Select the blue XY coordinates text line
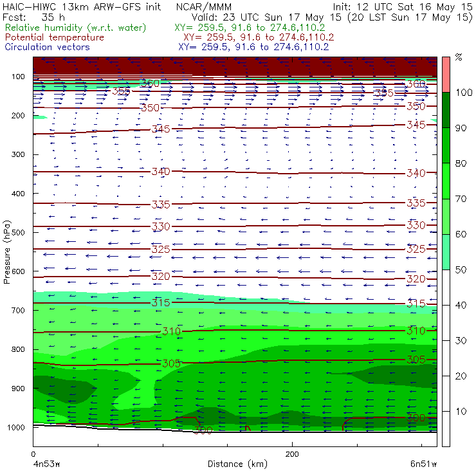 click(253, 47)
